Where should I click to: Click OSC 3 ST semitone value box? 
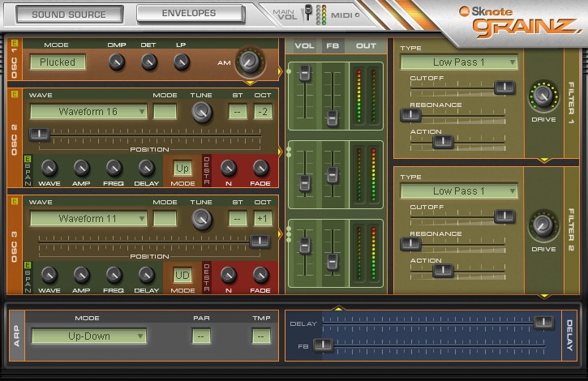[x=238, y=219]
